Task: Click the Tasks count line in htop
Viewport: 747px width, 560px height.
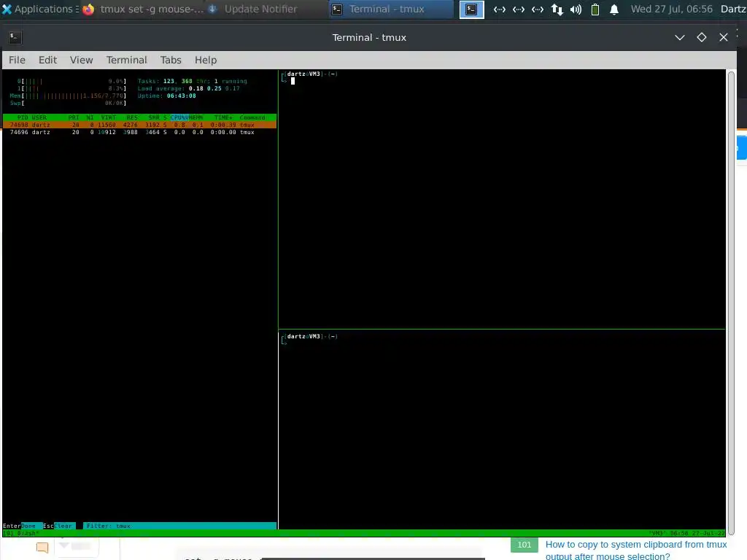Action: click(x=193, y=82)
